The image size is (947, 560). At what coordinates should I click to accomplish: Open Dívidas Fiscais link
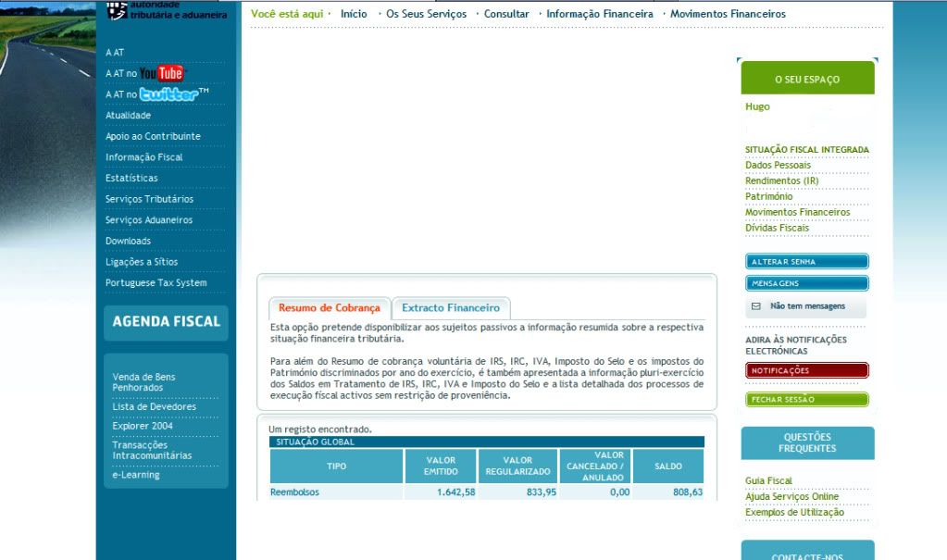pos(777,228)
